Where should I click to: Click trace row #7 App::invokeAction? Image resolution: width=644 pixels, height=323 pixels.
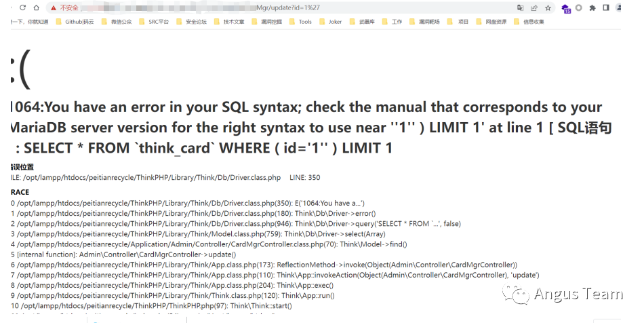(x=275, y=275)
